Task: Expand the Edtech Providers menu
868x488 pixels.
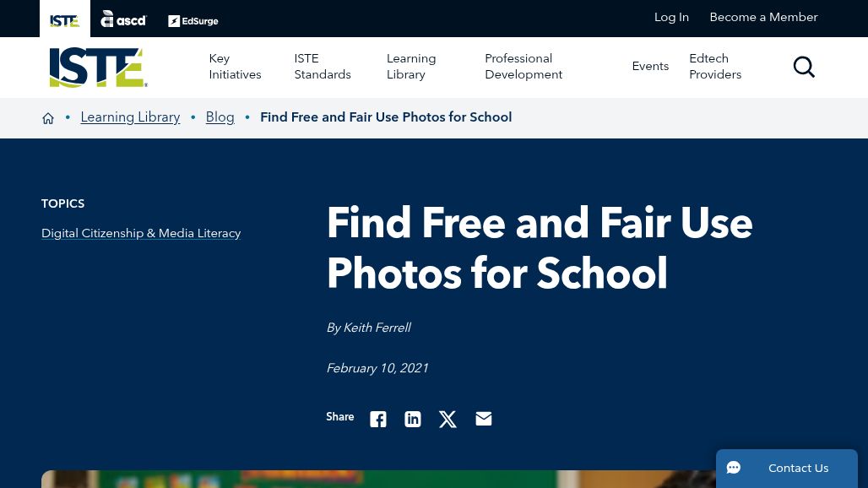Action: 715,67
